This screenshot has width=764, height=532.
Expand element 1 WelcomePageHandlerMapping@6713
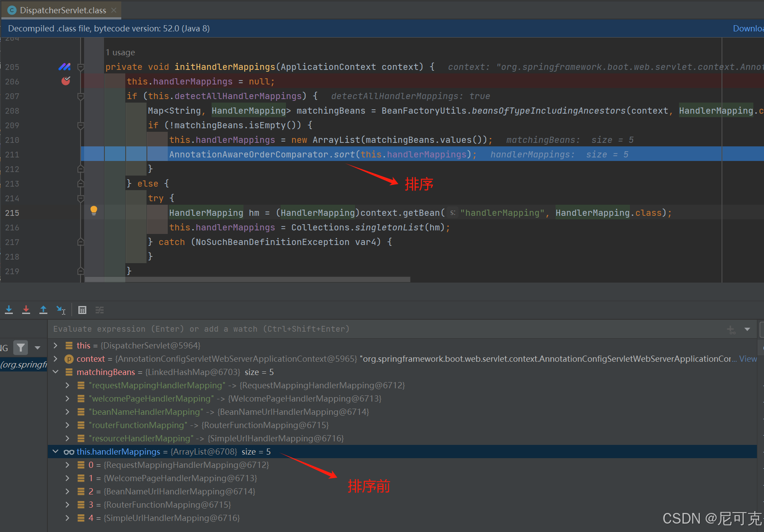coord(67,478)
